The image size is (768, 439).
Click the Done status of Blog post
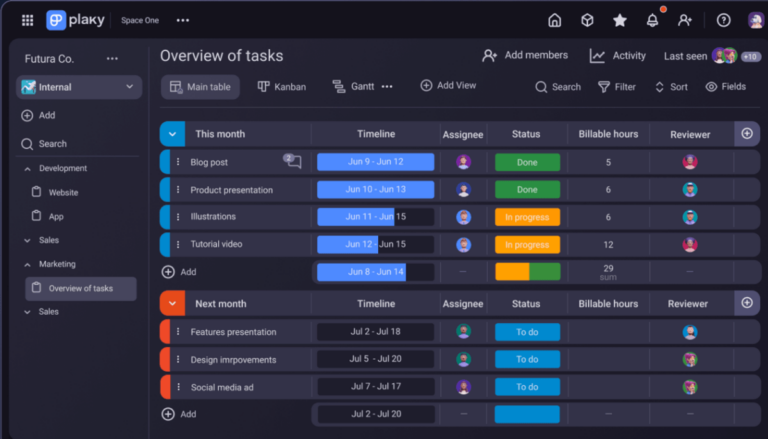click(527, 162)
